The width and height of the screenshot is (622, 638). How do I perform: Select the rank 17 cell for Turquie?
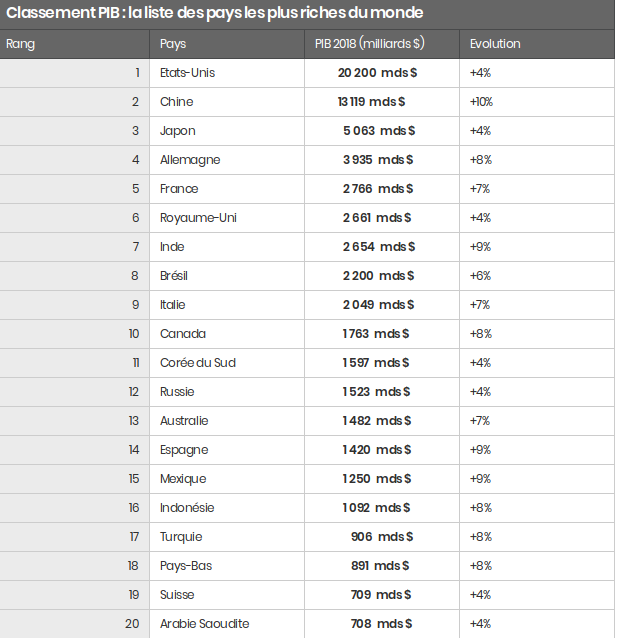click(x=134, y=537)
